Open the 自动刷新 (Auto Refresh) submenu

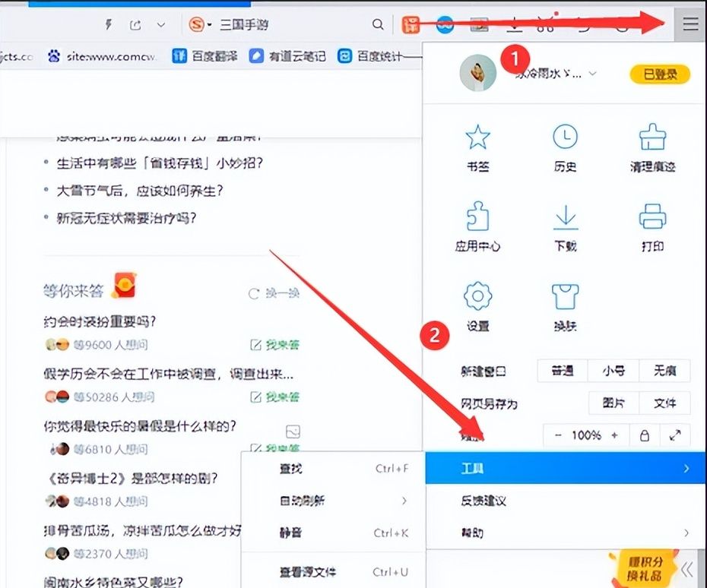click(x=304, y=501)
